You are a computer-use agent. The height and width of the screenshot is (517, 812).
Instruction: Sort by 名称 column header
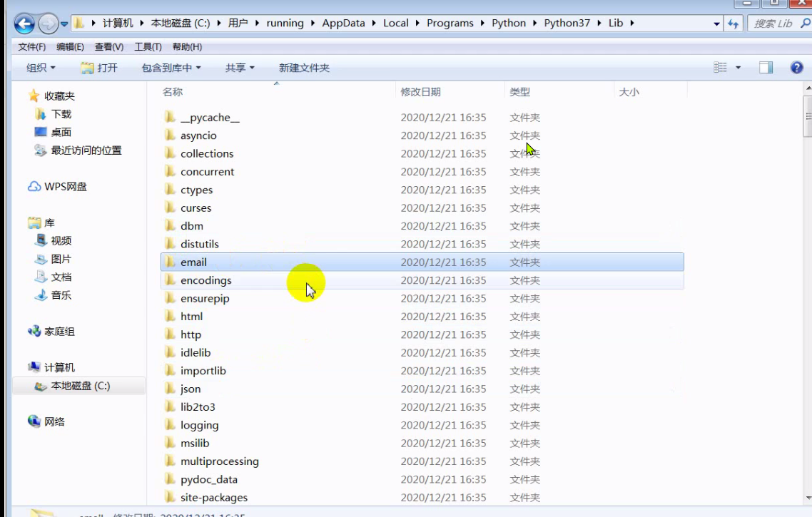pyautogui.click(x=173, y=92)
